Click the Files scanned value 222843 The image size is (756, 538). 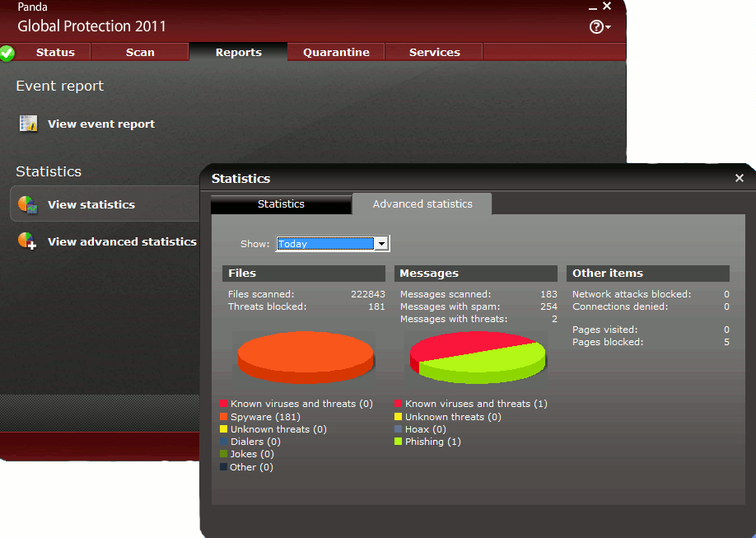pos(368,294)
